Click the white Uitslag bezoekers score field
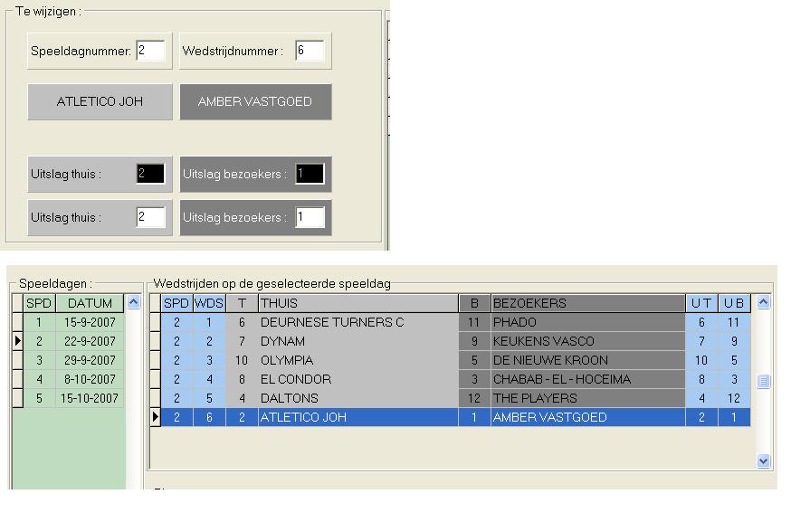Image resolution: width=810 pixels, height=532 pixels. (x=310, y=217)
